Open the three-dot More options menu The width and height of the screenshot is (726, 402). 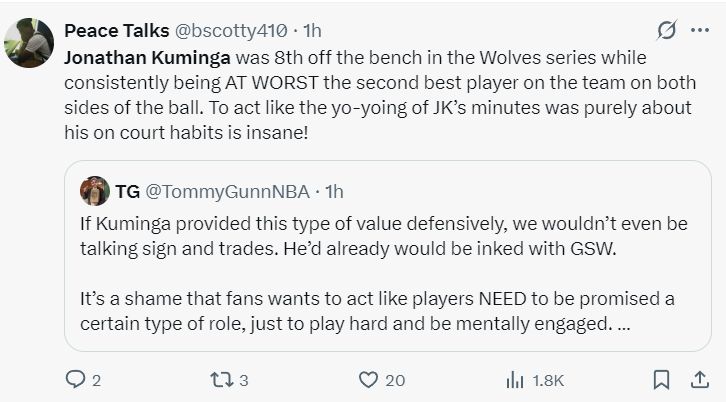pyautogui.click(x=699, y=31)
